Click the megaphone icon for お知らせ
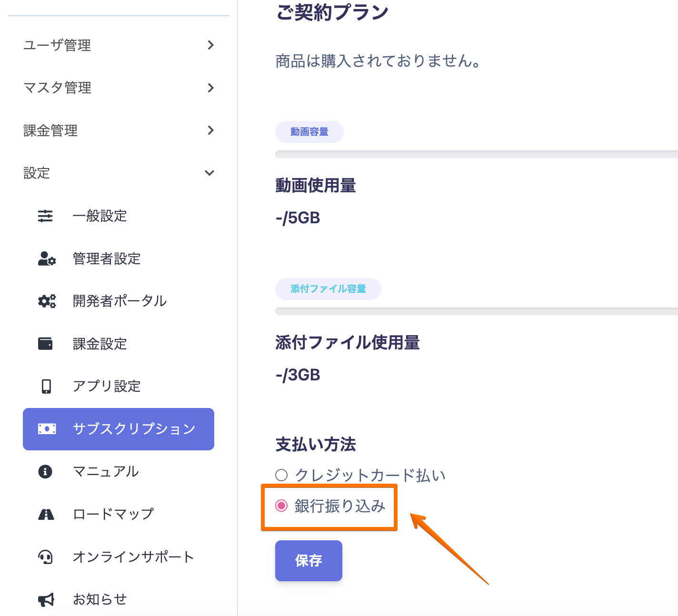Screen dimensions: 678x616 46,599
